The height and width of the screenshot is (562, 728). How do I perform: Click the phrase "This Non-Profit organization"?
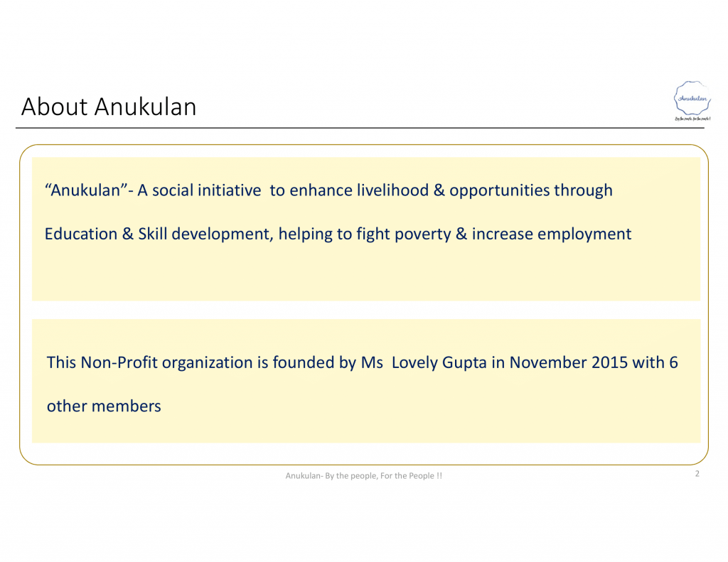(x=149, y=362)
